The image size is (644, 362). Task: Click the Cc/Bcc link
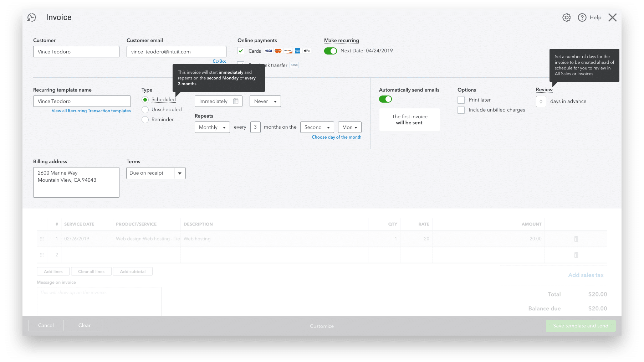(x=219, y=61)
